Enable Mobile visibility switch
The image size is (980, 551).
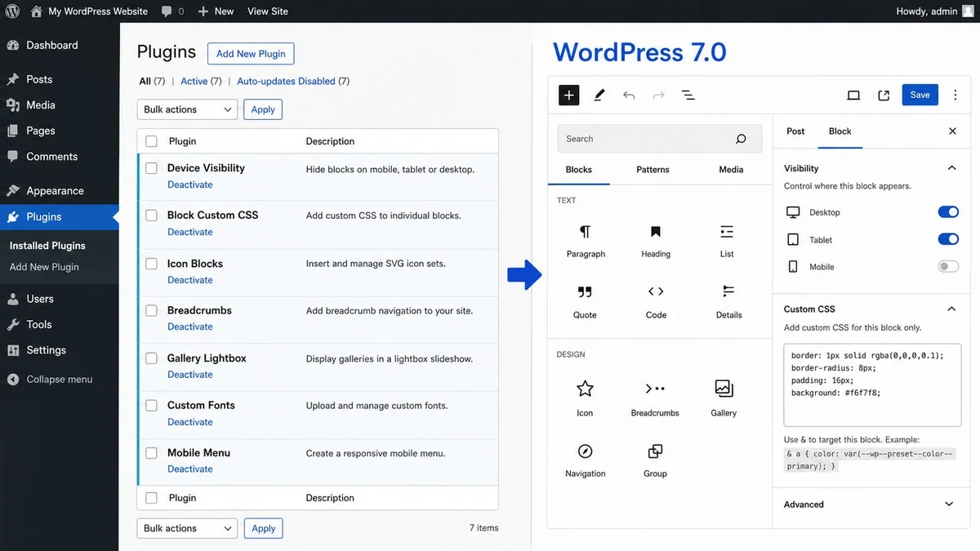click(948, 266)
